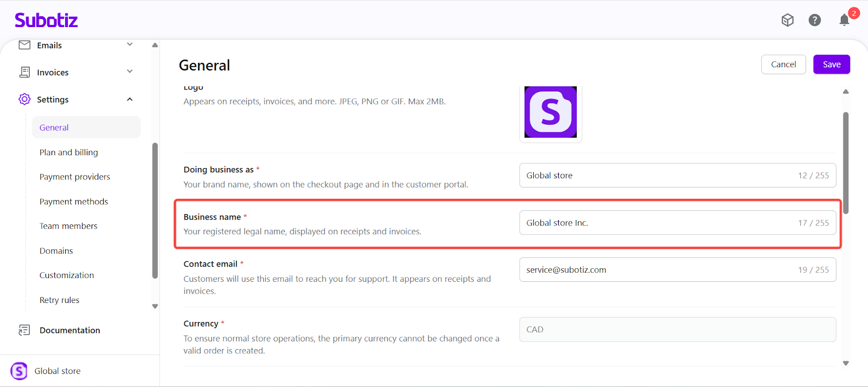Select Team members in sidebar
Image resolution: width=868 pixels, height=387 pixels.
(x=68, y=226)
